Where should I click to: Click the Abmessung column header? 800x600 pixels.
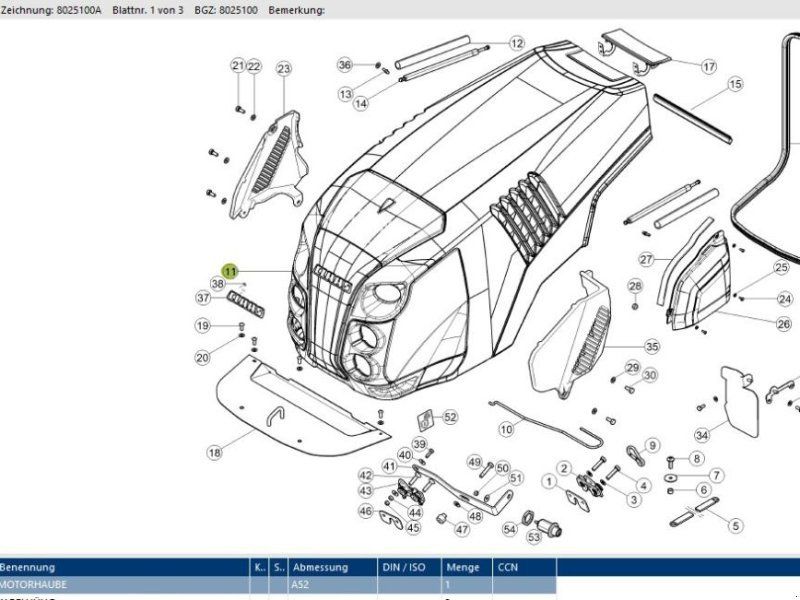pyautogui.click(x=330, y=567)
